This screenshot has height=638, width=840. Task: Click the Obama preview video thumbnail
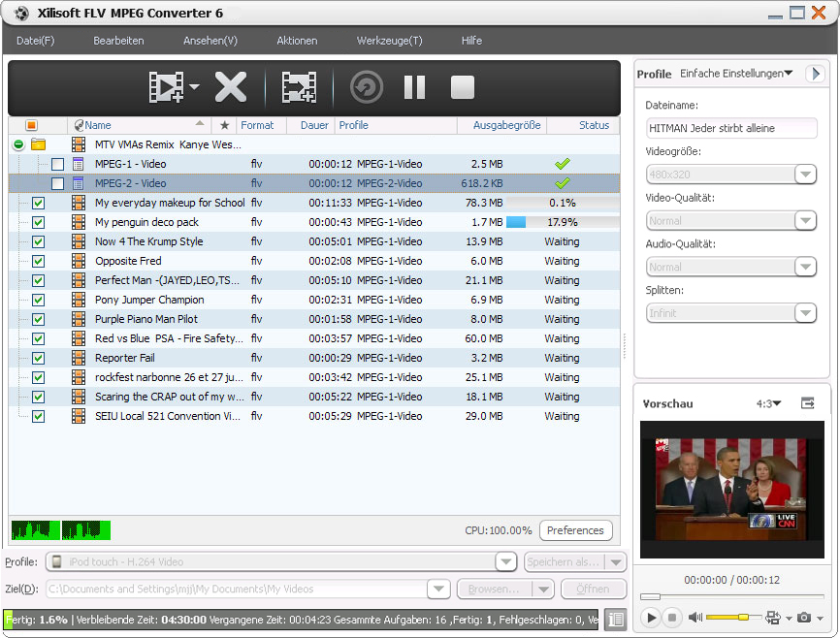731,490
